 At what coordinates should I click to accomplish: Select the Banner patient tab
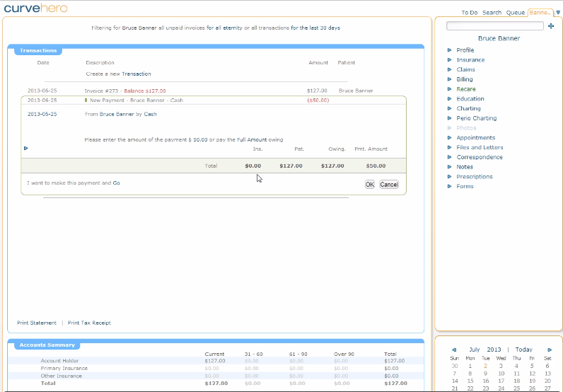pyautogui.click(x=540, y=13)
